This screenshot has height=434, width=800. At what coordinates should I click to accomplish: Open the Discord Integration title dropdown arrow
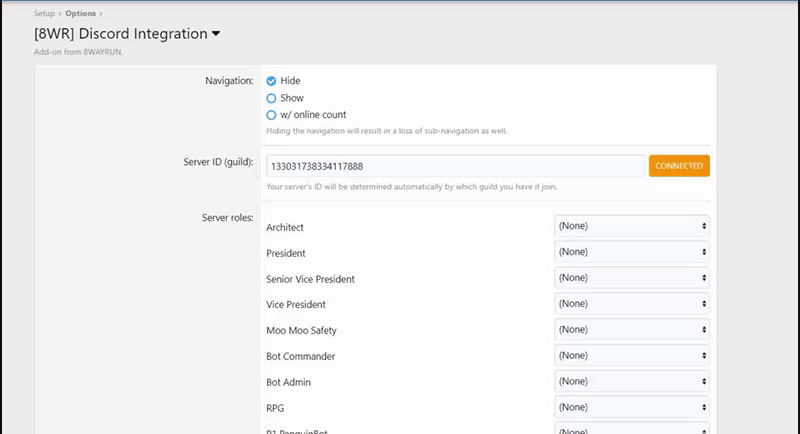click(x=216, y=34)
